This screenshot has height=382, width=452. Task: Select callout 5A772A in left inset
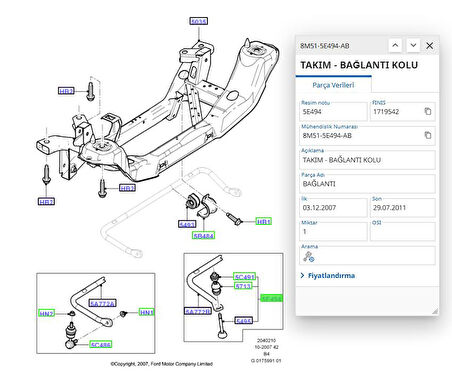(x=103, y=303)
